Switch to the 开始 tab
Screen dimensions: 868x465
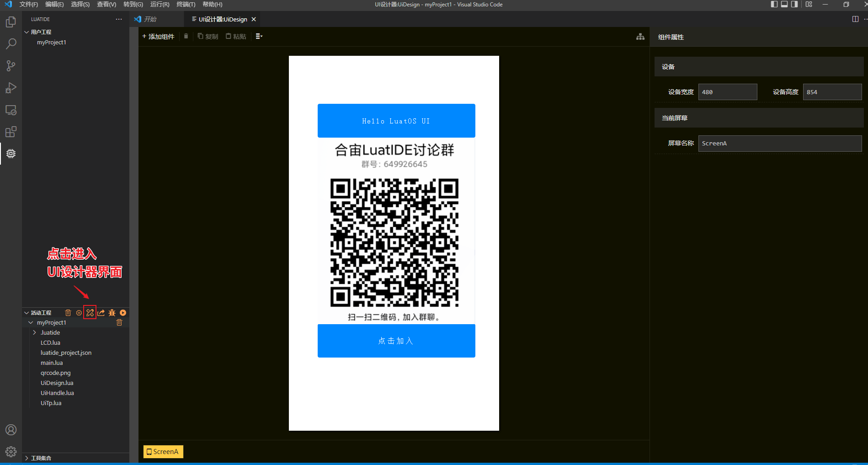coord(150,19)
